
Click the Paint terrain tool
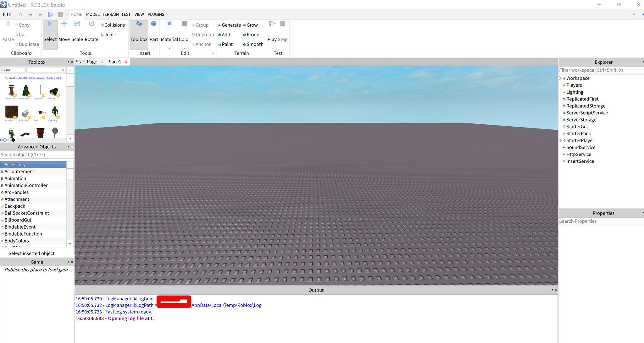click(227, 44)
